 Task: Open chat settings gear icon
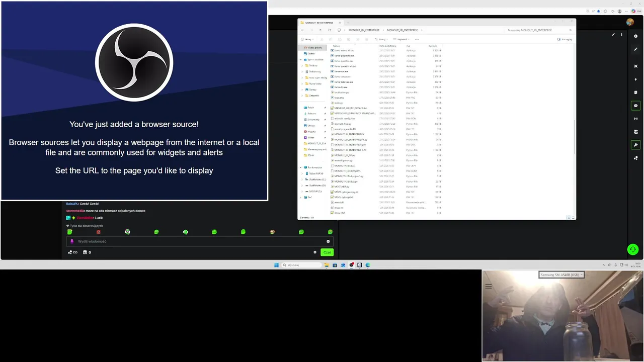click(x=315, y=252)
